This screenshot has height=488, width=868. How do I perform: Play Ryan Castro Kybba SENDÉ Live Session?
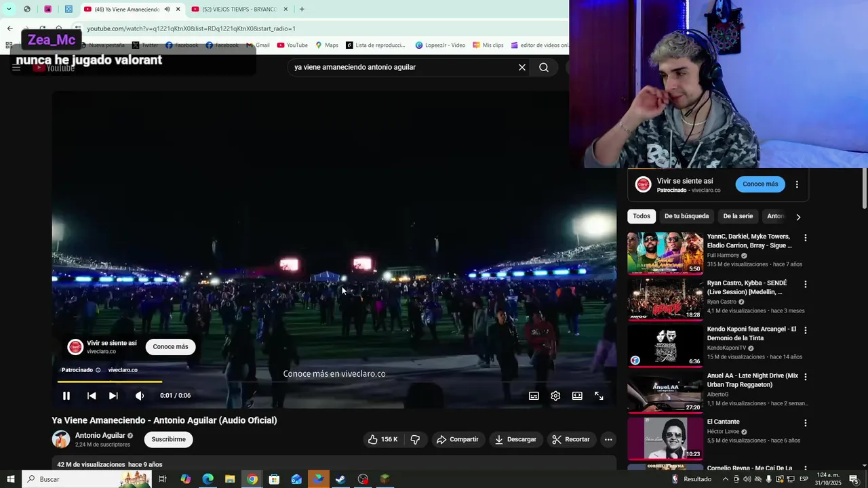point(665,299)
